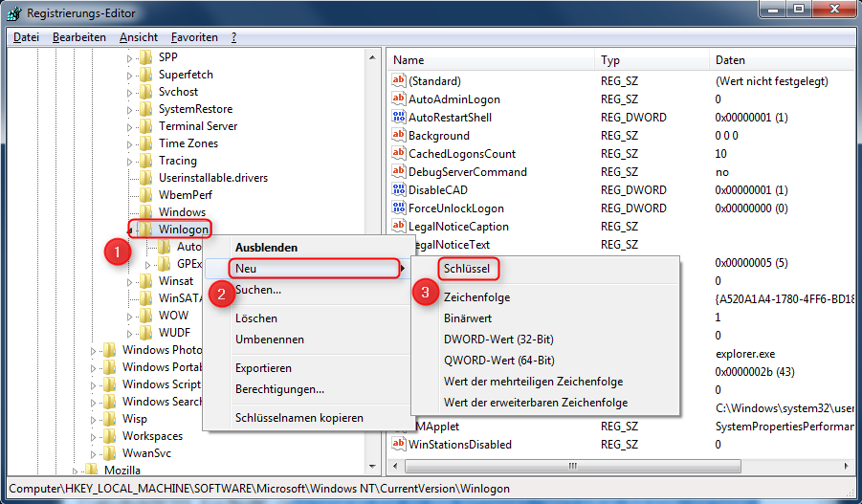The image size is (862, 504).
Task: Click the WinStationsDisabled value icon
Action: tap(399, 445)
